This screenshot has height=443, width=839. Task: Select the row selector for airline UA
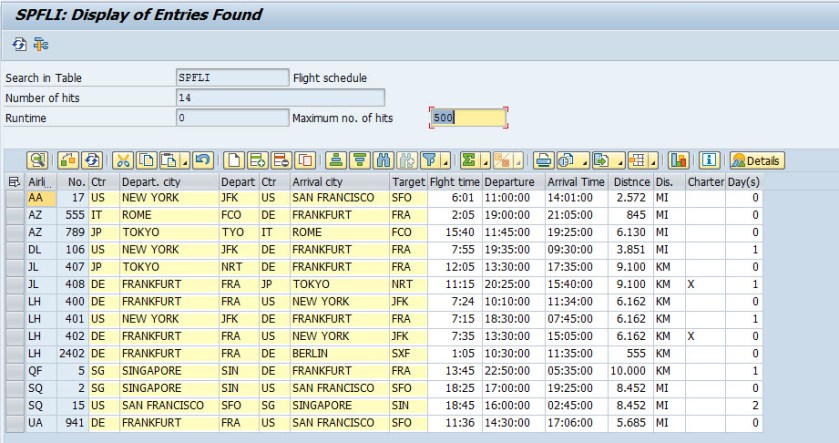click(14, 423)
